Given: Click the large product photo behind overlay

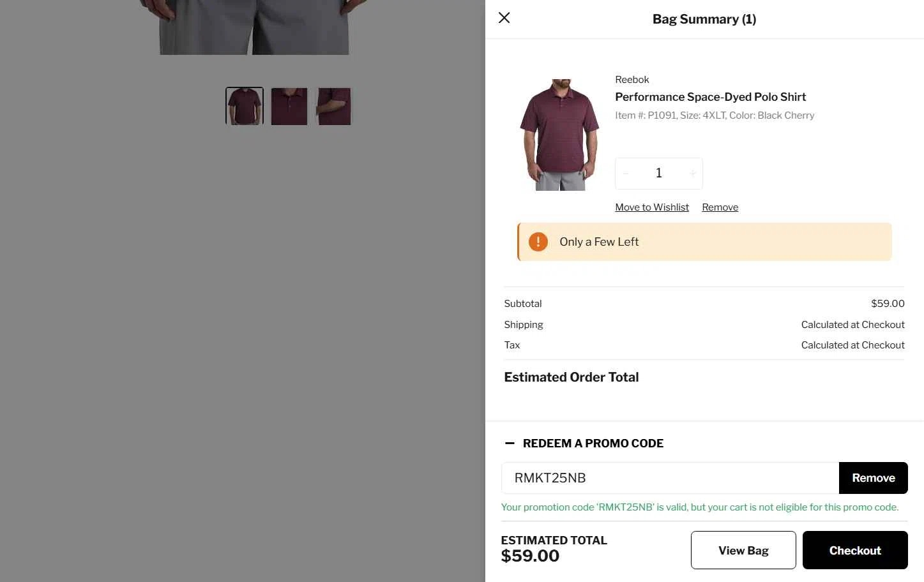Looking at the screenshot, I should [x=254, y=27].
